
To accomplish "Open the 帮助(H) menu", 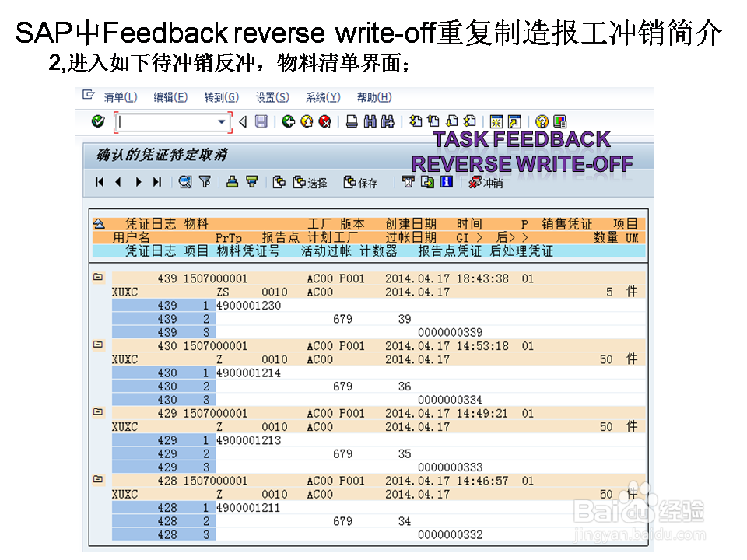I will pyautogui.click(x=374, y=97).
